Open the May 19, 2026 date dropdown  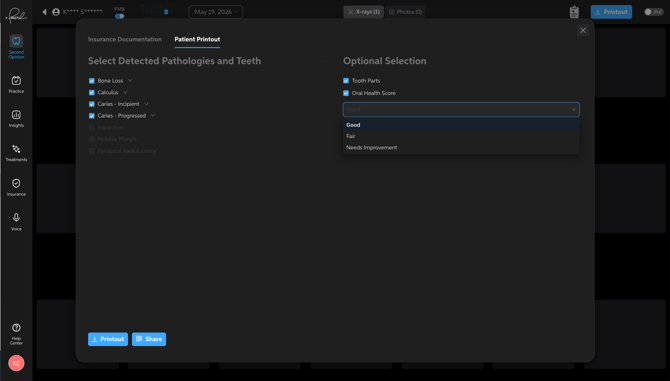216,12
